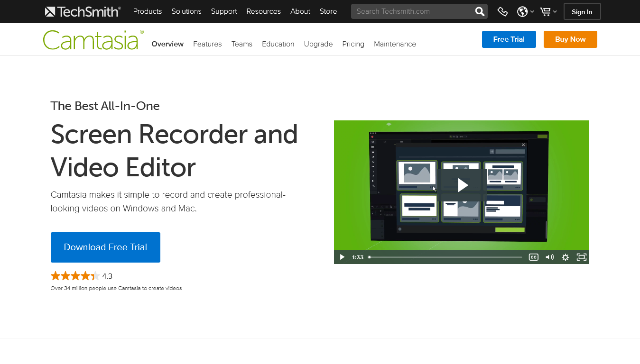This screenshot has height=364, width=640.
Task: Click 'The Best All-In-One' text
Action: tap(105, 106)
